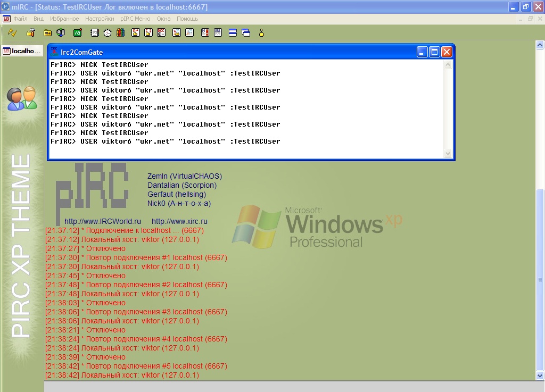Open the pIRC Меню menu
Viewport: 545px width, 392px height.
[135, 19]
